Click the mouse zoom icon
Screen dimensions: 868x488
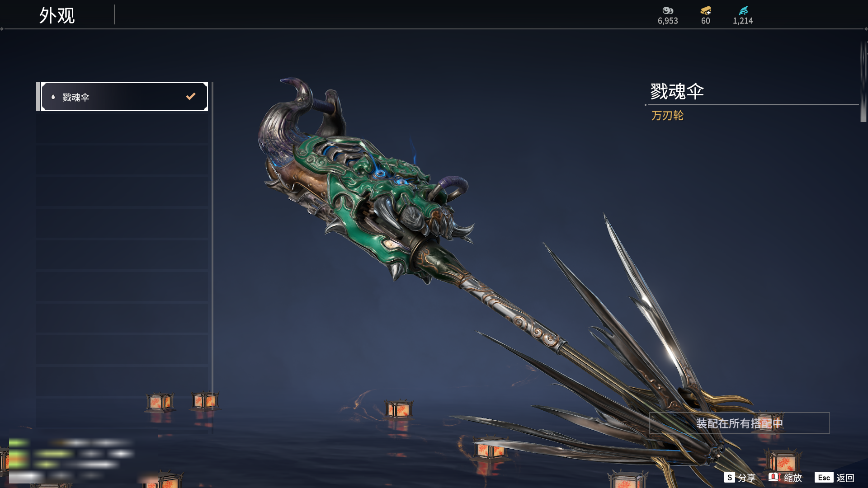pyautogui.click(x=774, y=477)
